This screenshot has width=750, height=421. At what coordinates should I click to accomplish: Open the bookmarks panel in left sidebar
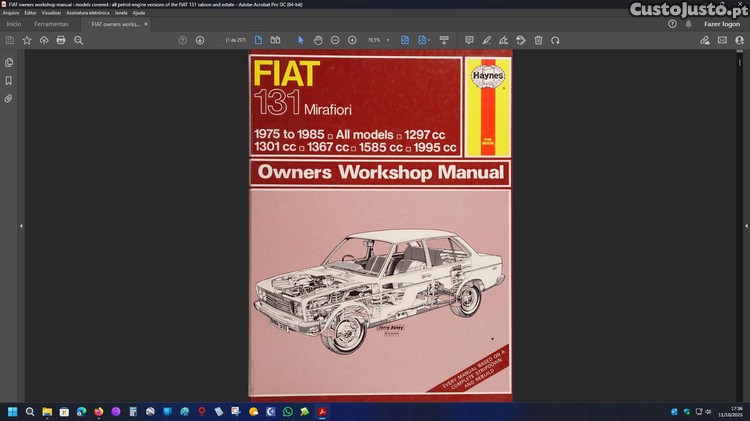(x=9, y=80)
